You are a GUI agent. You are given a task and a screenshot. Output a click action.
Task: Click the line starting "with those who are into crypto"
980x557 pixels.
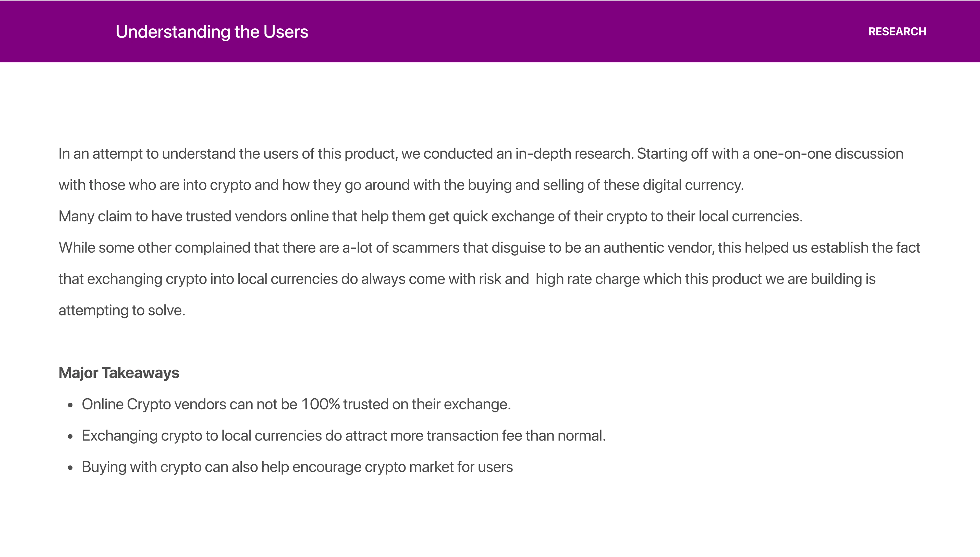[x=401, y=185]
